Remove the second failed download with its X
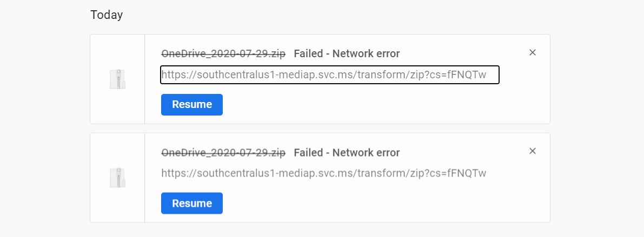644x237 pixels. [532, 151]
